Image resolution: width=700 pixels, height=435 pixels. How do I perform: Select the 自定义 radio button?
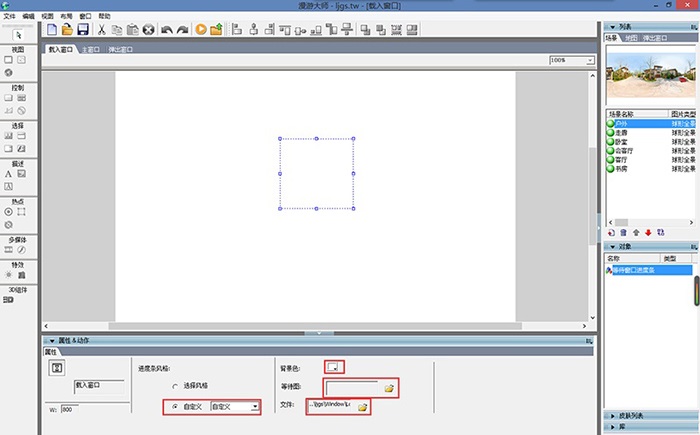tap(175, 407)
